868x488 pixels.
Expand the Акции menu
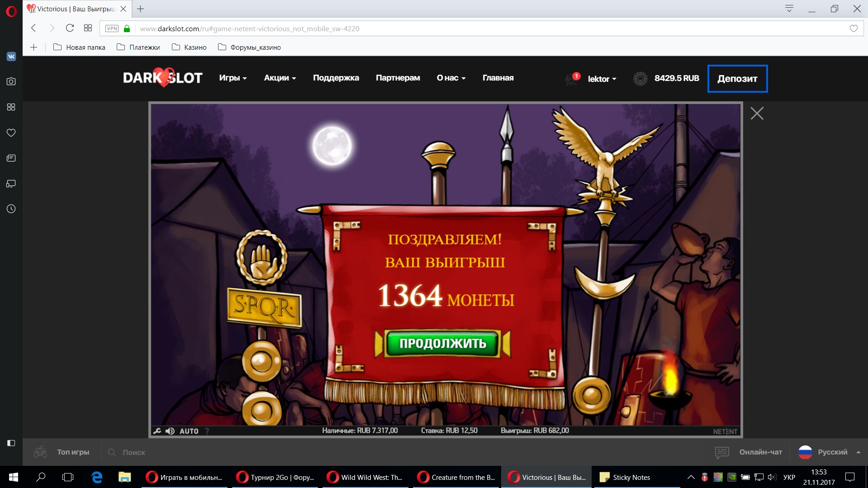[x=280, y=78]
